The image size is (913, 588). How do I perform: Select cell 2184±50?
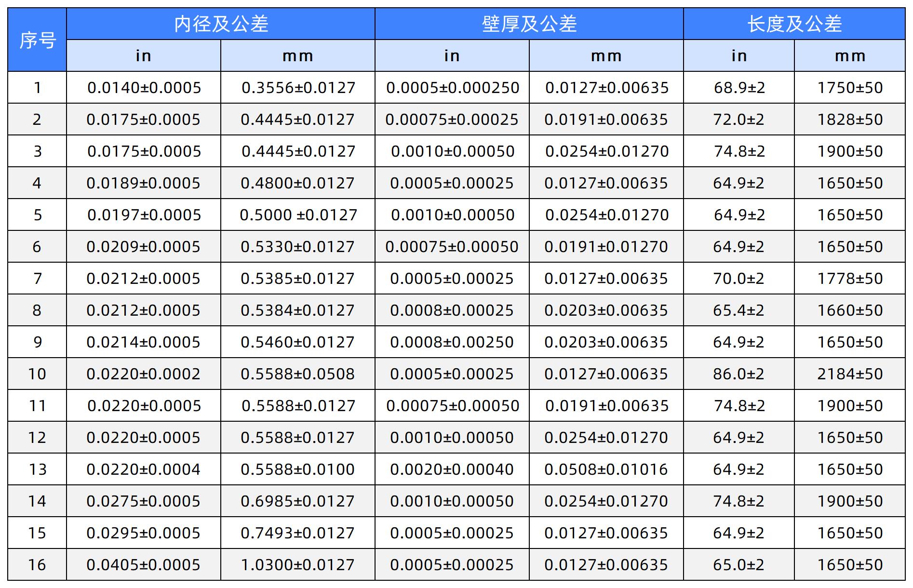850,374
